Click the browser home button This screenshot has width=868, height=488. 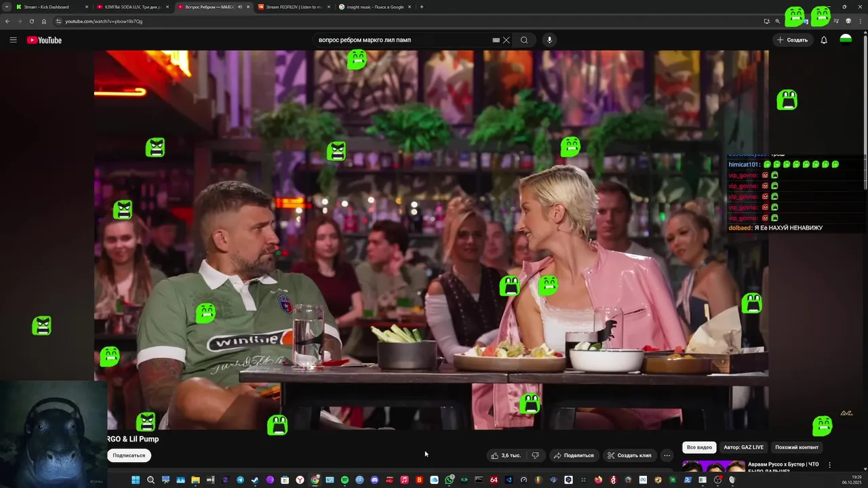(43, 21)
